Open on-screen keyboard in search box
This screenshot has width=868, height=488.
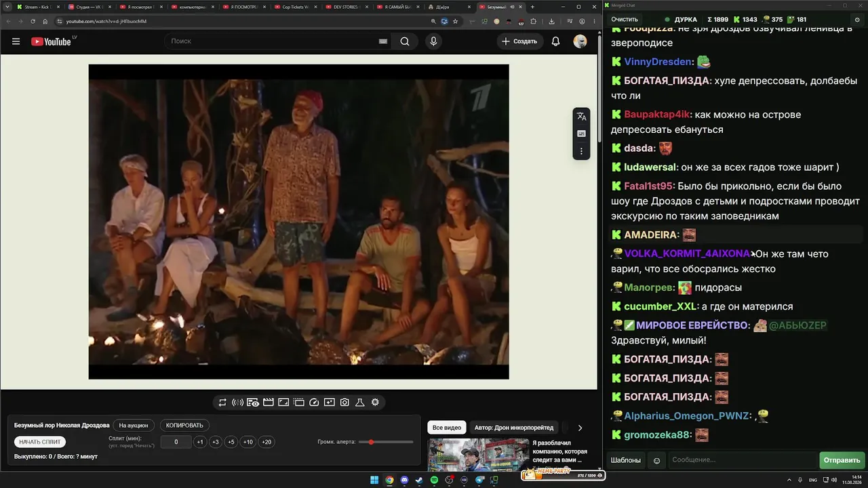(383, 41)
